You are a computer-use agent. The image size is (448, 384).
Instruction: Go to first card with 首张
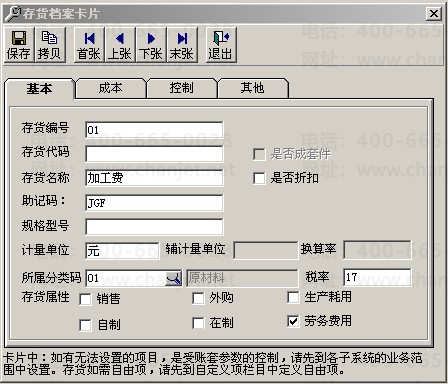point(89,45)
